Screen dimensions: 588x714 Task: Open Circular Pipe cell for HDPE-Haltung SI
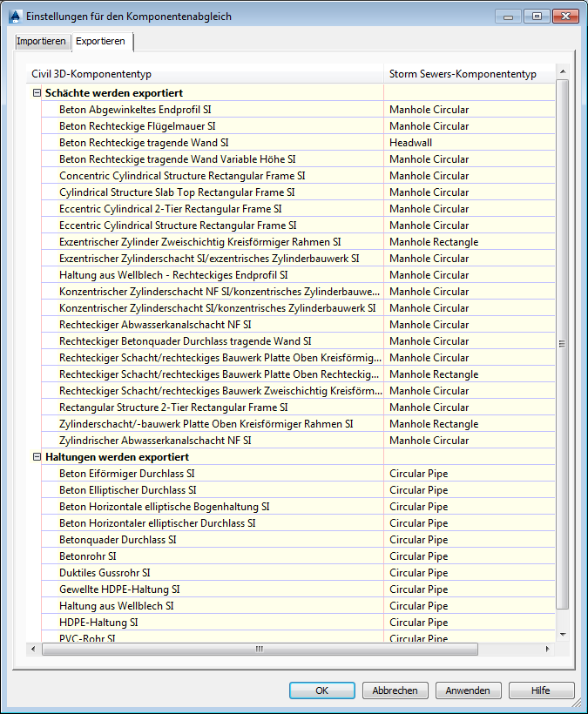pyautogui.click(x=470, y=623)
